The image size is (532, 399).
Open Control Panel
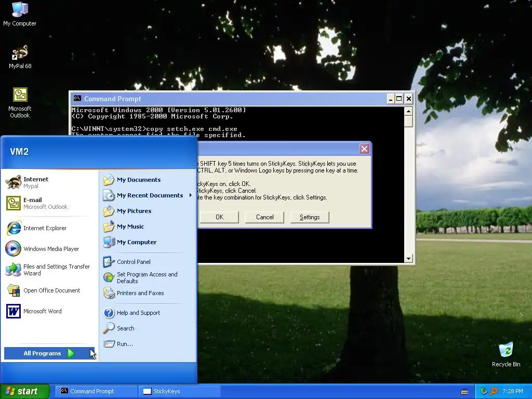tap(148, 262)
